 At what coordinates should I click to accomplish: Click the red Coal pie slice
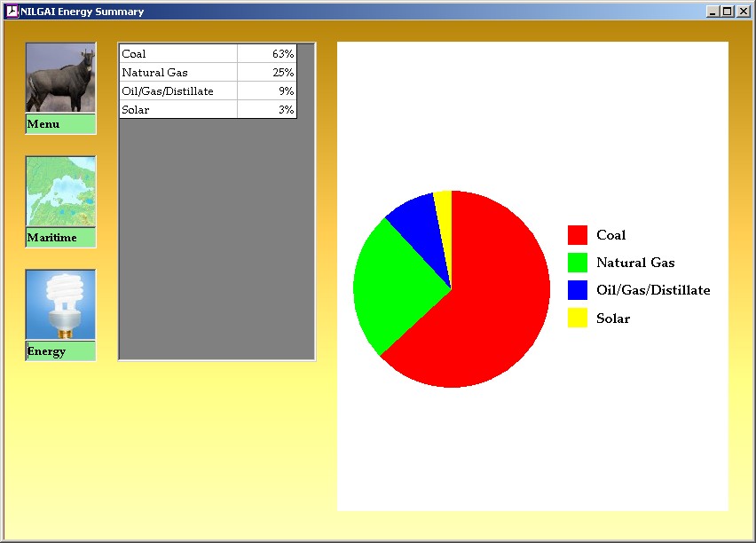pos(497,302)
